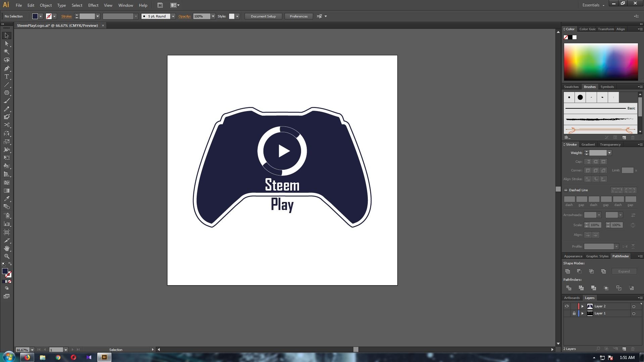The width and height of the screenshot is (644, 362).
Task: Click the target circle of Layer 1
Action: [x=634, y=313]
